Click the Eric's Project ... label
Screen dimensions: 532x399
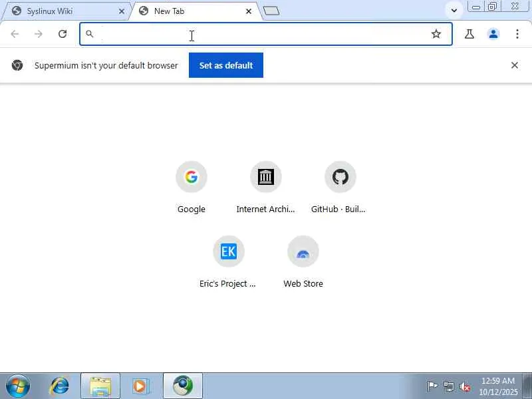[227, 284]
